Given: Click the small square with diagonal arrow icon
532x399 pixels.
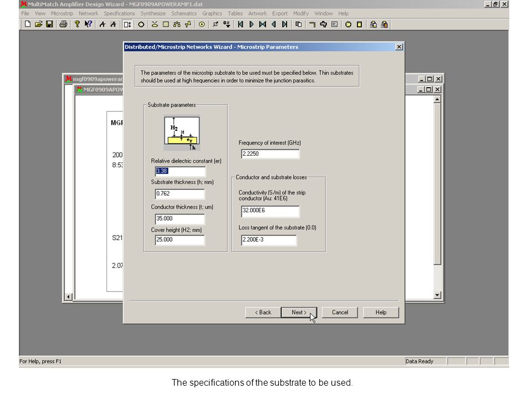Looking at the screenshot, I should pyautogui.click(x=216, y=24).
